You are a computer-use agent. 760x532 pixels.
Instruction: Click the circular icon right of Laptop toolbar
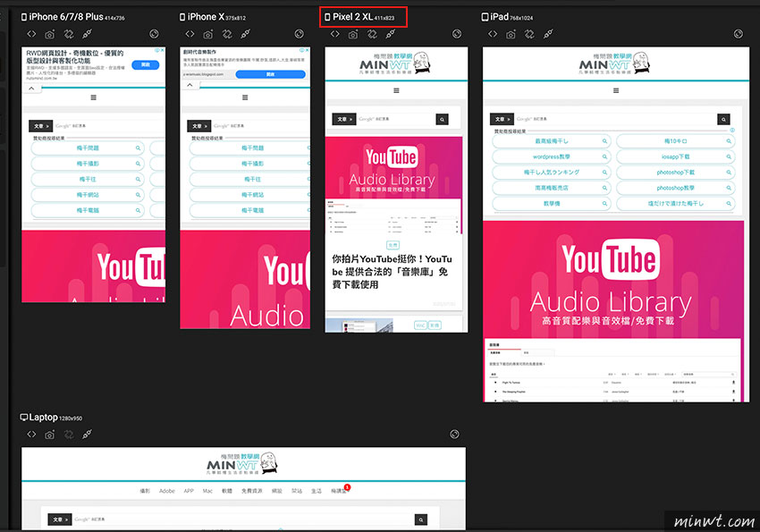(x=454, y=435)
